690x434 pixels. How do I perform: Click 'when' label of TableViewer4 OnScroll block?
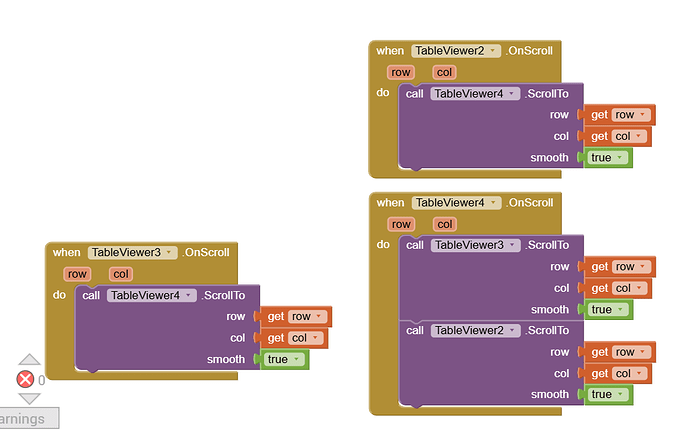(x=390, y=203)
